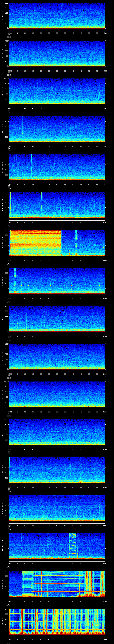The image size is (114, 644).
Task: Click the 11:00 end time label
Action: pyautogui.click(x=105, y=260)
